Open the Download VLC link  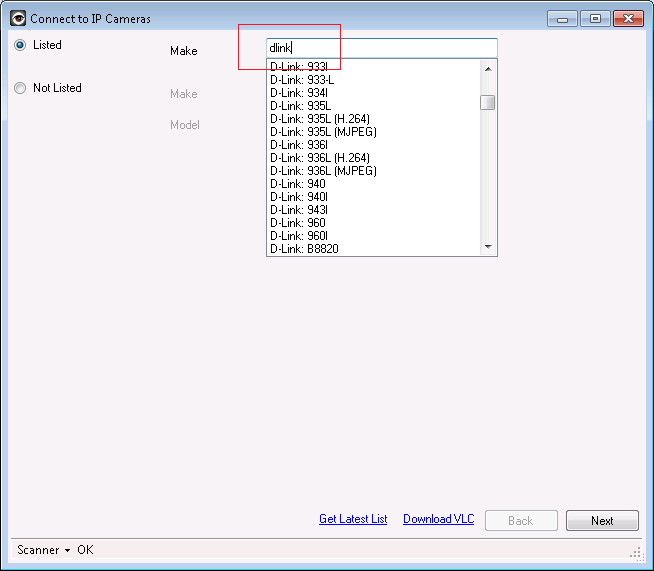point(438,519)
